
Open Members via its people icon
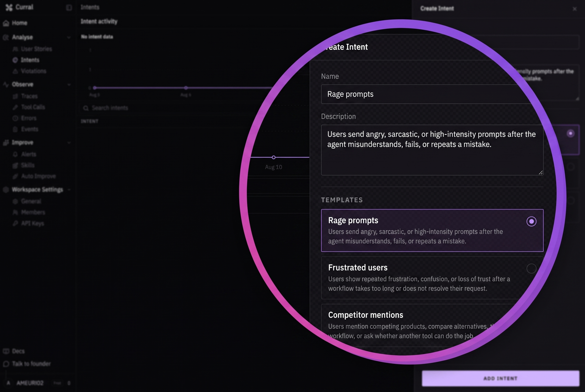point(15,212)
